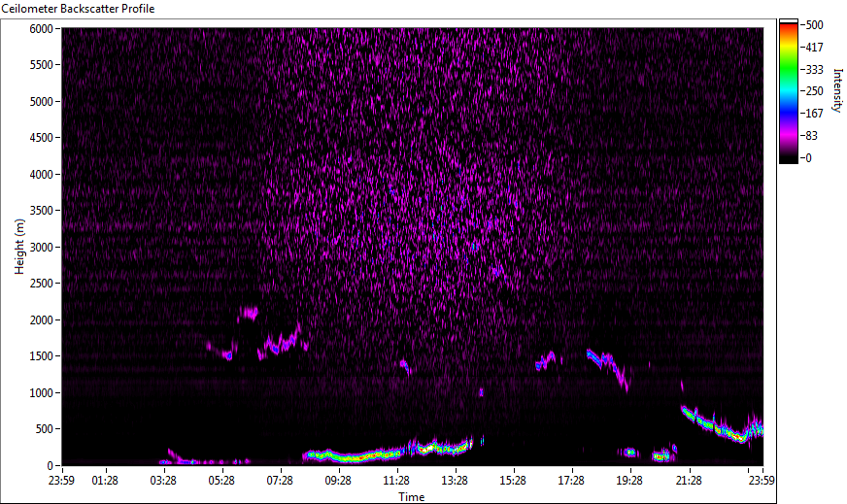Select the 4500 height tick value
The width and height of the screenshot is (847, 504).
click(x=41, y=138)
